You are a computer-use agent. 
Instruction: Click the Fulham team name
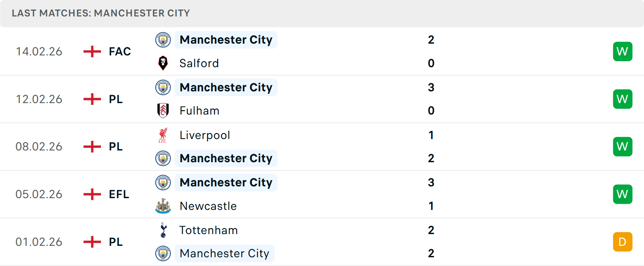tap(199, 111)
